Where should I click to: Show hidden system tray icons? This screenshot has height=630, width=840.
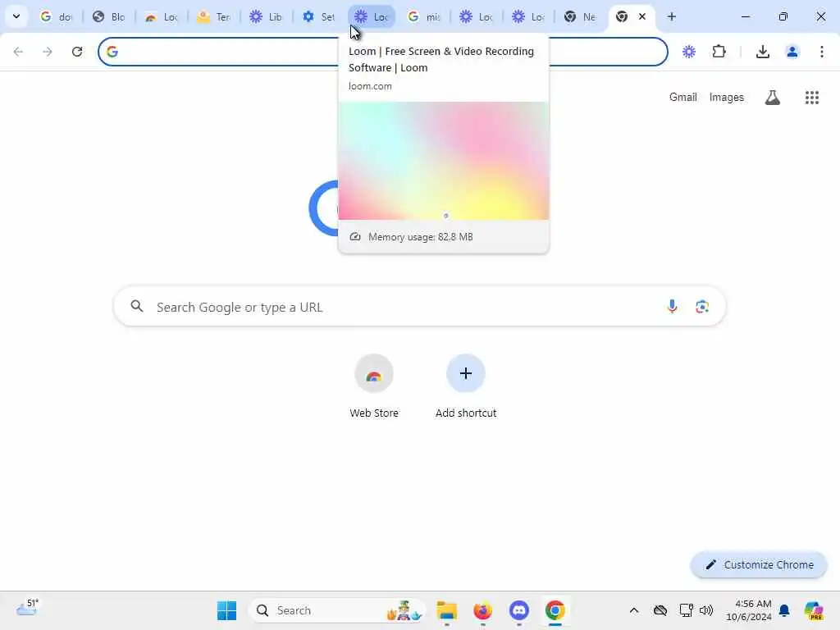click(634, 610)
